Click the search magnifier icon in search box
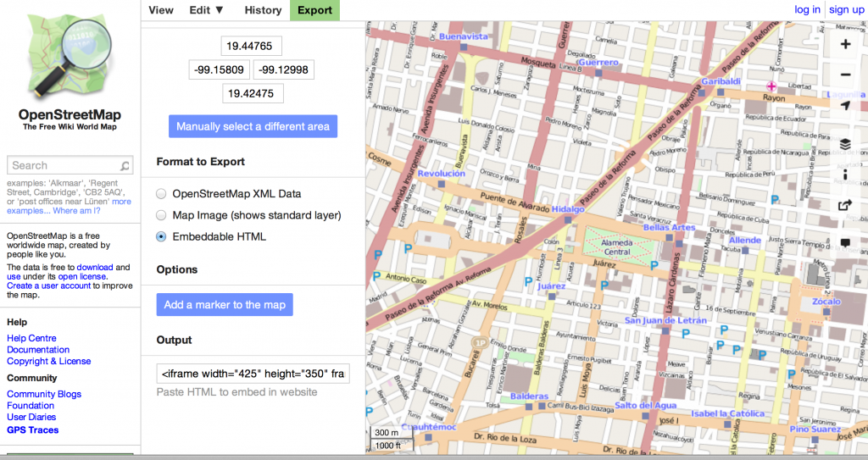 pos(125,165)
